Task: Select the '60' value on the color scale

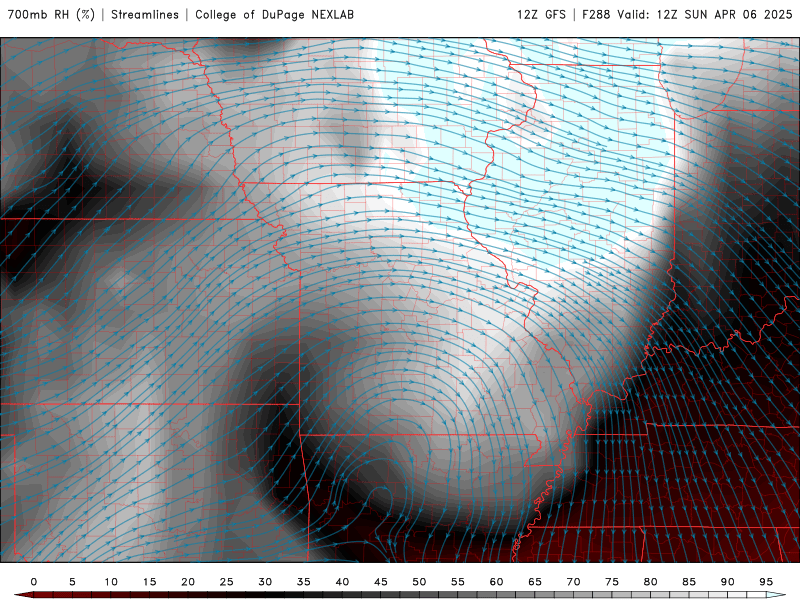Action: pyautogui.click(x=496, y=582)
